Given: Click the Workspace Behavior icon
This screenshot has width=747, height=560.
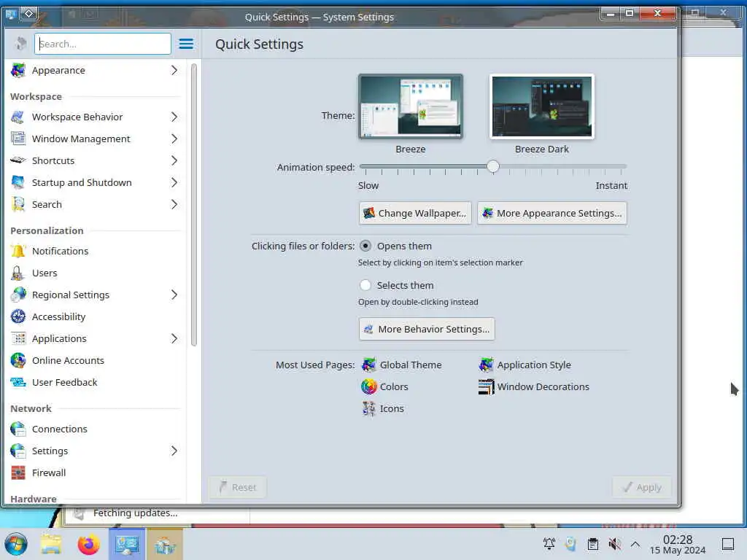Looking at the screenshot, I should [x=18, y=117].
